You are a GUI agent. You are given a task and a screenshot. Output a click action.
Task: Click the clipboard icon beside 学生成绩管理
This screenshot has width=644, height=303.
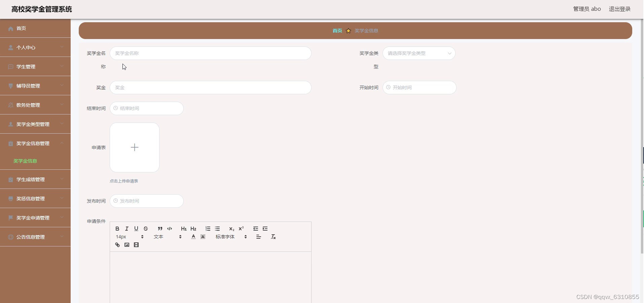pos(11,180)
